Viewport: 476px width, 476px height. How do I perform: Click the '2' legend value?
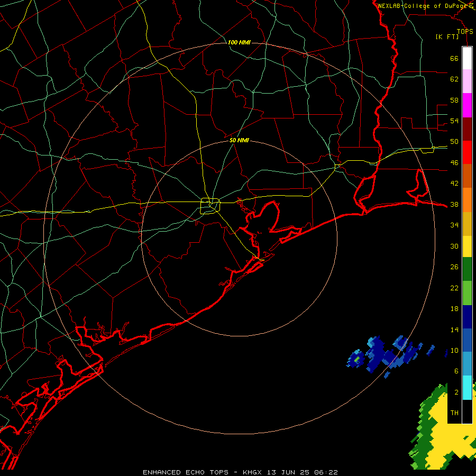[456, 392]
